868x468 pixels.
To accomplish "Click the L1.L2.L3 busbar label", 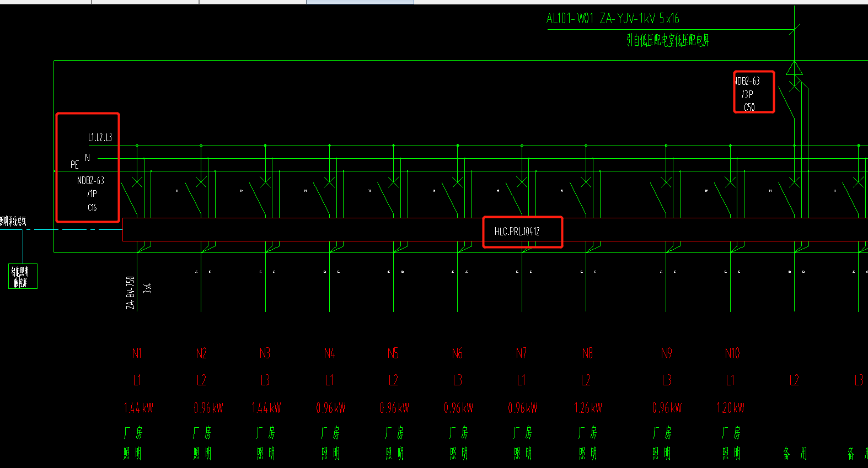I will tap(100, 137).
